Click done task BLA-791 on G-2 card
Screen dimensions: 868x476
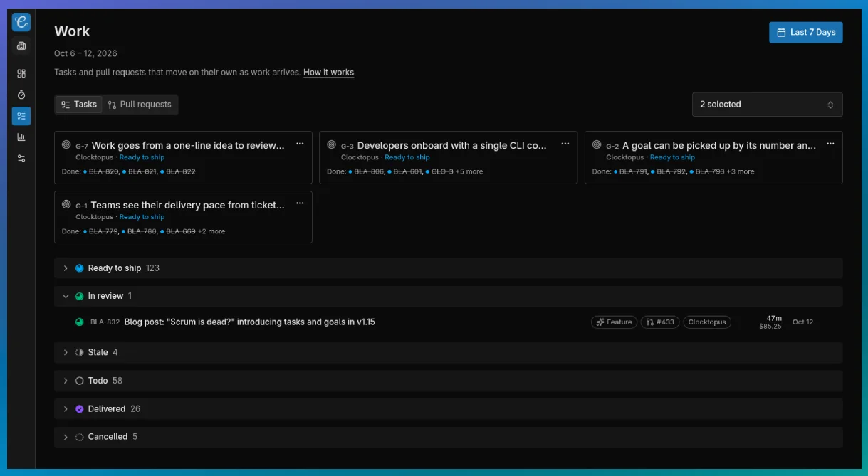coord(634,171)
